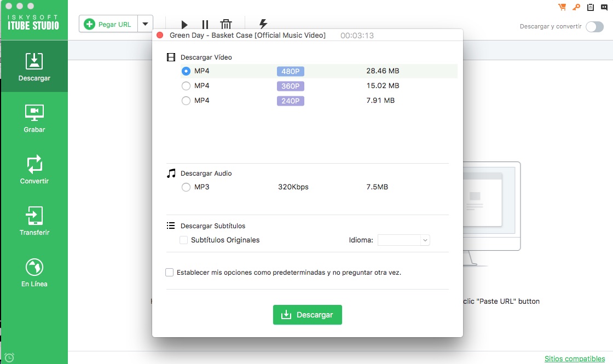
Task: Click the 15.02 MB file size
Action: (x=383, y=85)
